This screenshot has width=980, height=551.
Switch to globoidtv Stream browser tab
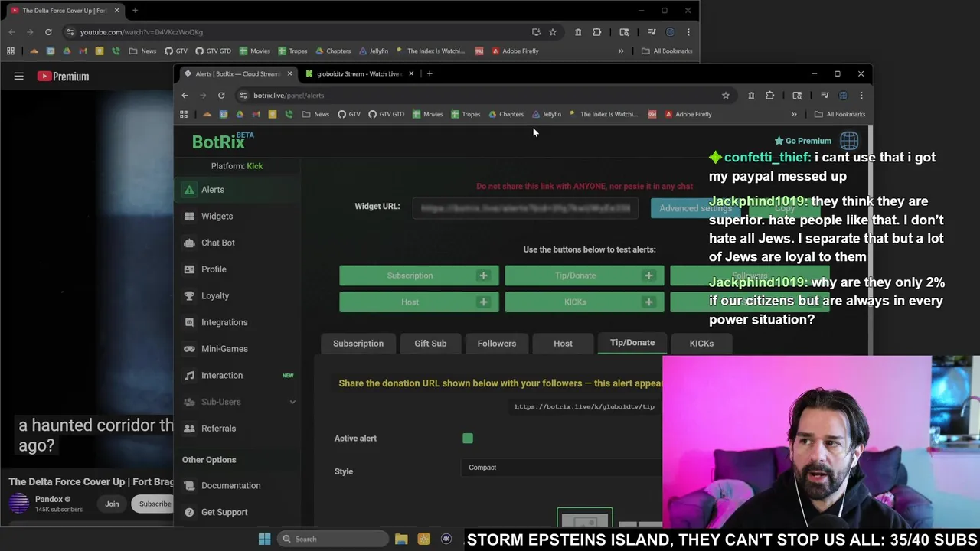358,74
